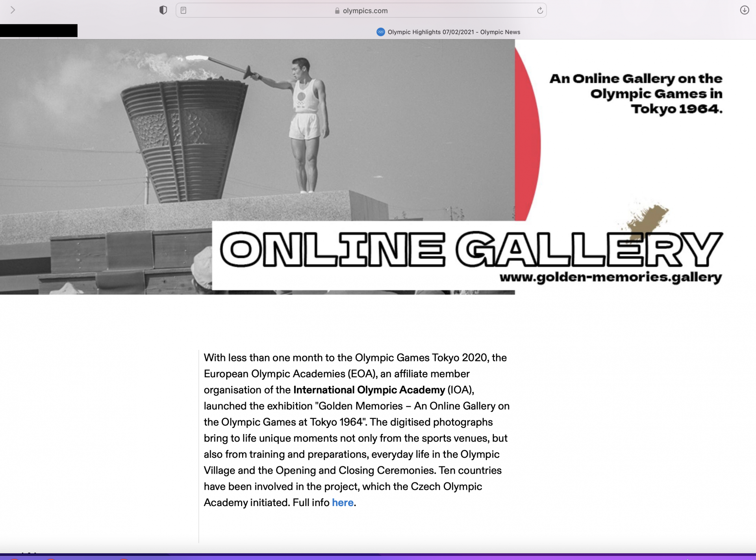
Task: Click 'An Online Gallery on the Olympic Games' heading
Action: coord(636,94)
